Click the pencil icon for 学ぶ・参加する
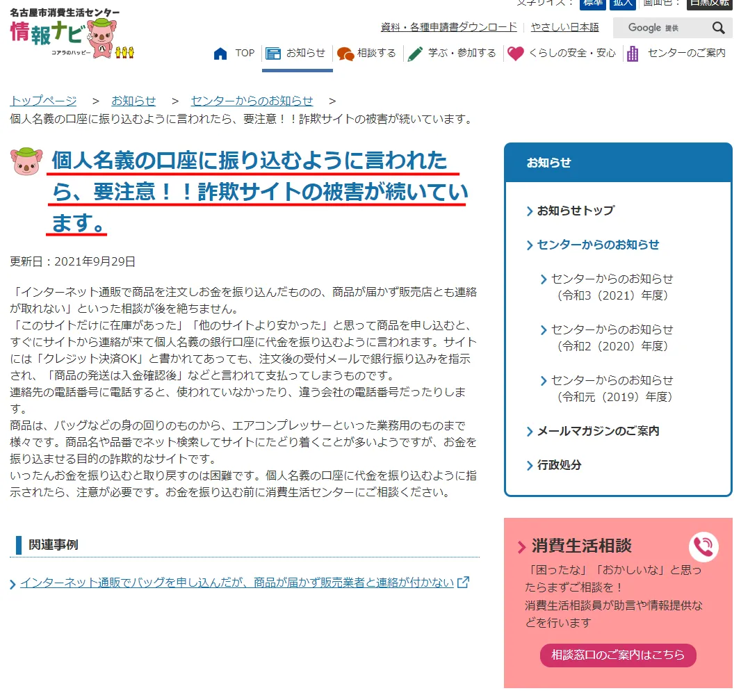 (415, 54)
